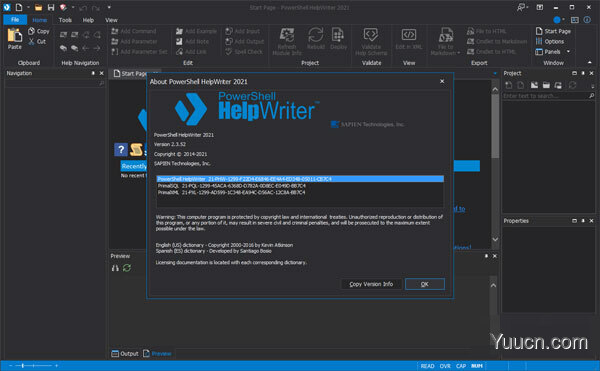The image size is (600, 371).
Task: Click the green refresh icon in Preview panel
Action: point(127,268)
